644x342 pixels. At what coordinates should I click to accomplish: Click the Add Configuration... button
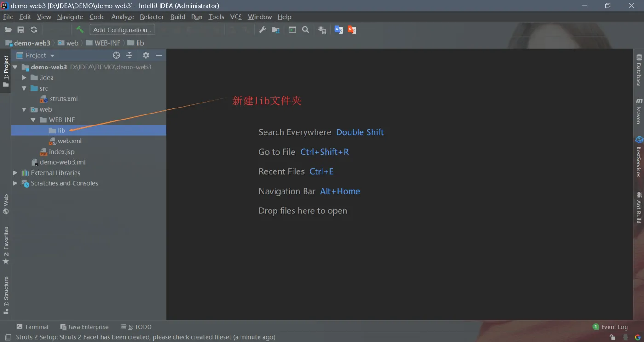click(x=122, y=29)
